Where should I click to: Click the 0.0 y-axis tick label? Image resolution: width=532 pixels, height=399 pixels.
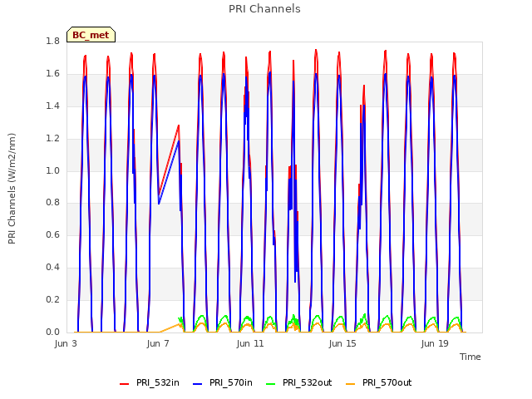[52, 332]
